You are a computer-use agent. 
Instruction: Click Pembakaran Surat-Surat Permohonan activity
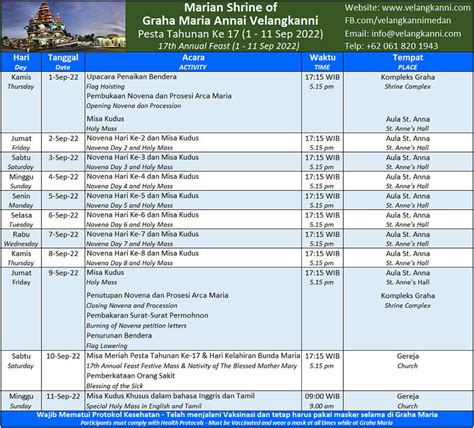click(x=147, y=315)
